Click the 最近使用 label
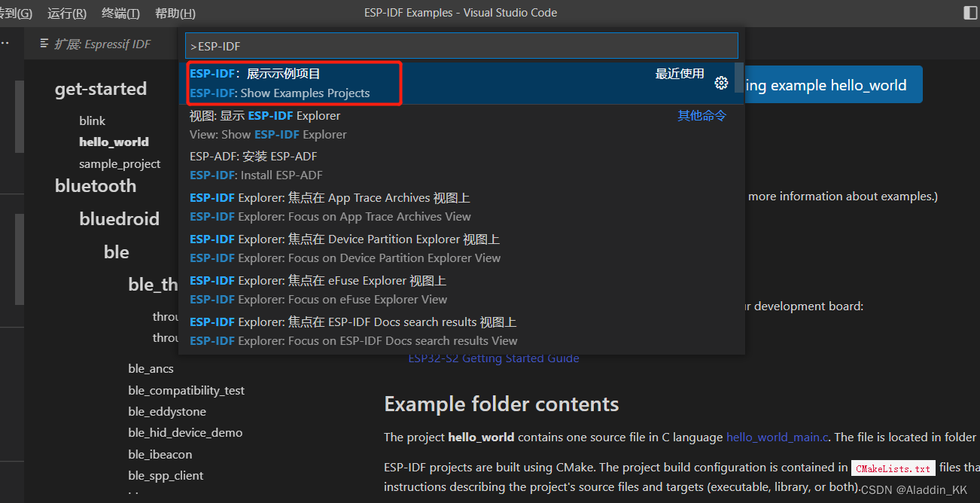The width and height of the screenshot is (980, 503). tap(680, 74)
